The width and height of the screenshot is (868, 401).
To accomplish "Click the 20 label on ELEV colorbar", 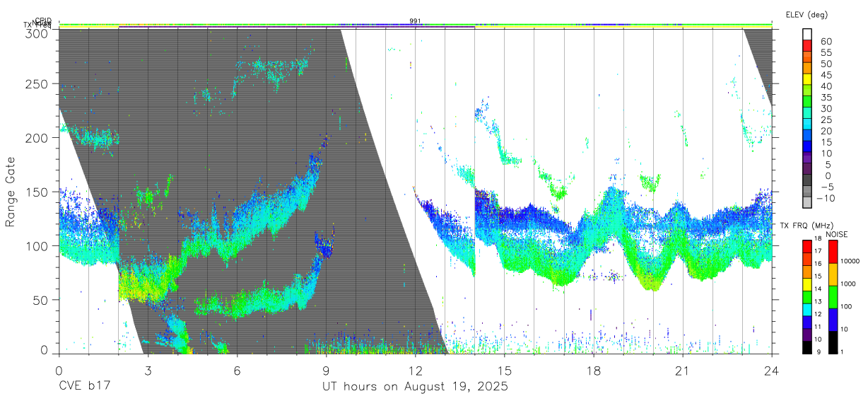I will click(x=826, y=131).
